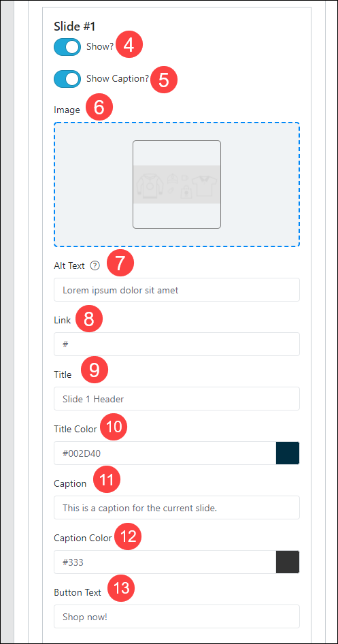Click the Title Color hex value field
338x644 pixels.
click(x=165, y=453)
